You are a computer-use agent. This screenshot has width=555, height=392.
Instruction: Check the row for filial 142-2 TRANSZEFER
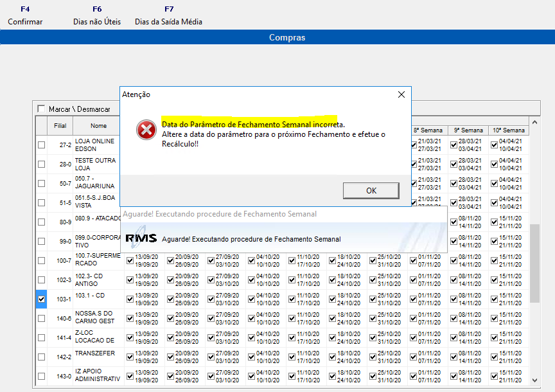click(x=41, y=357)
